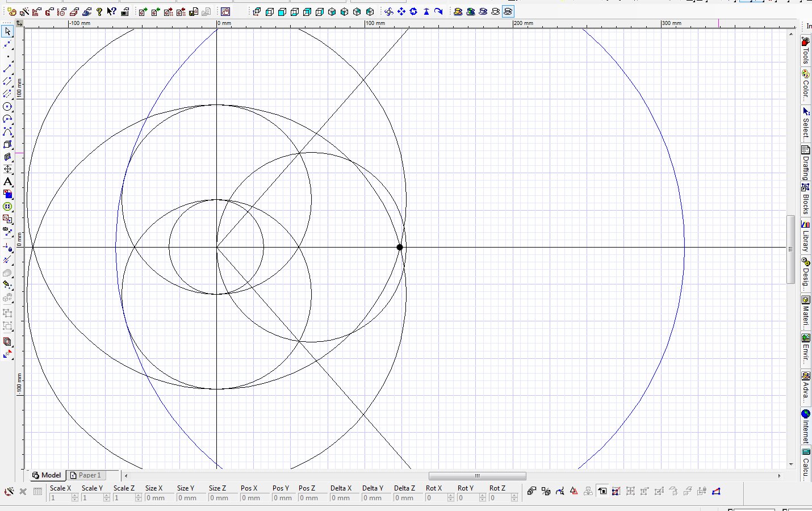Open the Internet side palette tab
The height and width of the screenshot is (511, 812).
coord(806,426)
